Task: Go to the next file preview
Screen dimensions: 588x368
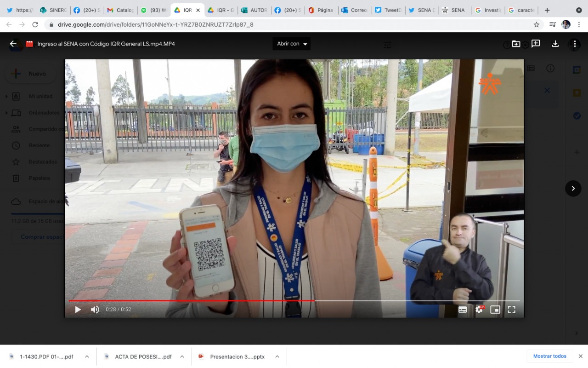Action: click(x=573, y=188)
